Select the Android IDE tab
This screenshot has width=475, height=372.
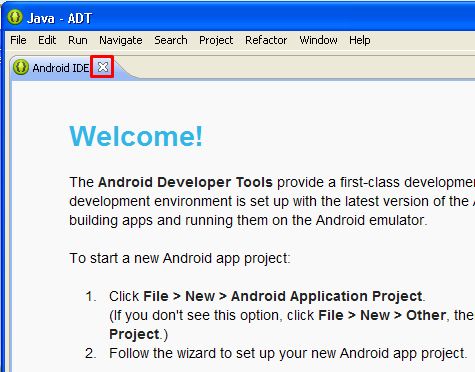click(x=61, y=68)
